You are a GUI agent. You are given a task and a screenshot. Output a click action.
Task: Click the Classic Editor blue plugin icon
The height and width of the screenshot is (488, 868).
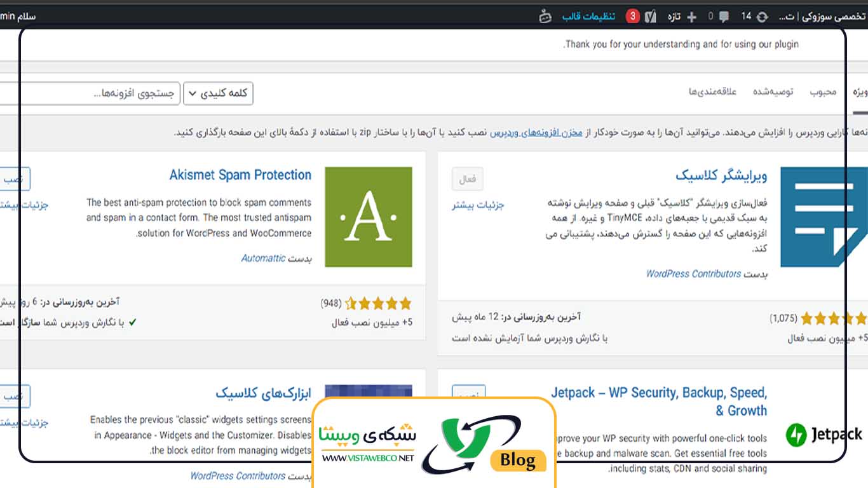tap(824, 217)
